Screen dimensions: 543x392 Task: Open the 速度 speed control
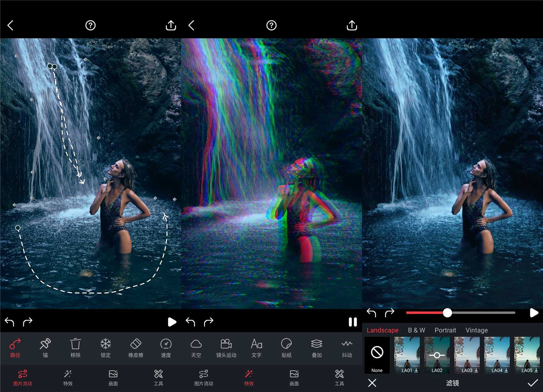coord(166,348)
